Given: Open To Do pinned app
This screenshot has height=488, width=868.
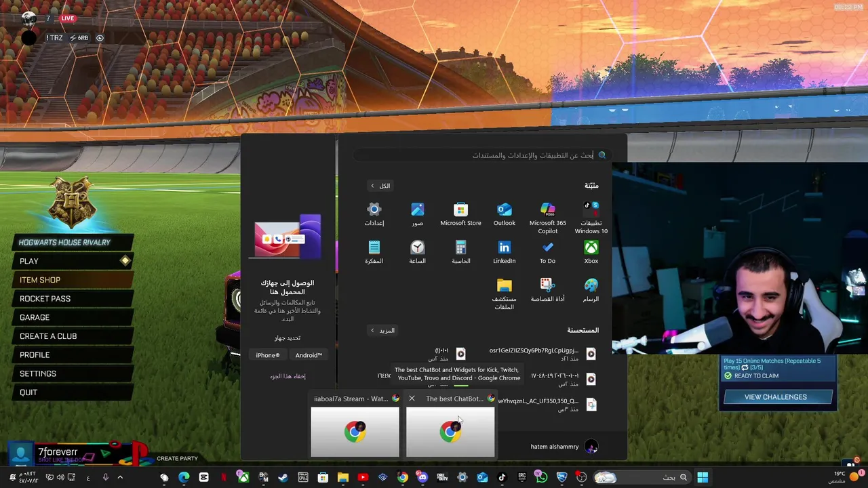Looking at the screenshot, I should 547,252.
